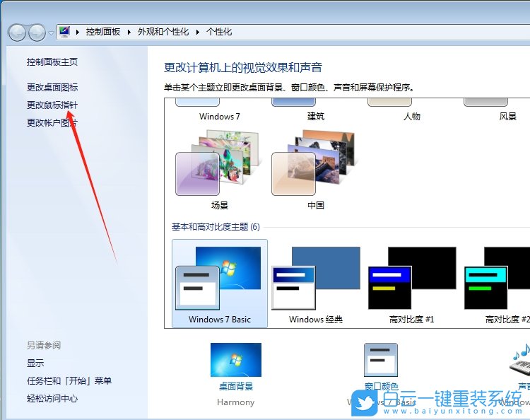Click the Harmony text under 桌面背景

click(x=235, y=402)
